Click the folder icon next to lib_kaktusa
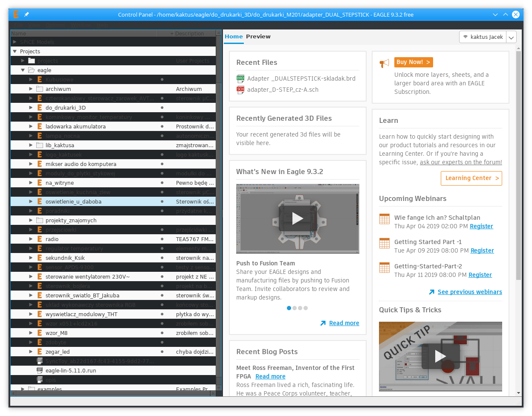 40,145
